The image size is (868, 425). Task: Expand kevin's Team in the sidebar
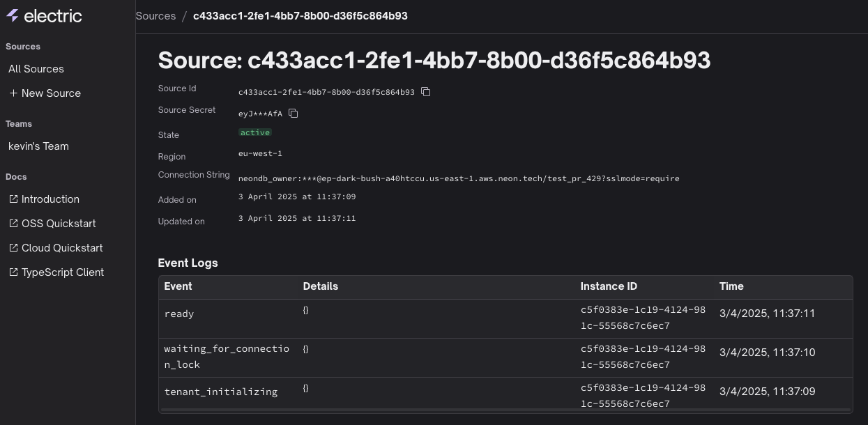(38, 146)
